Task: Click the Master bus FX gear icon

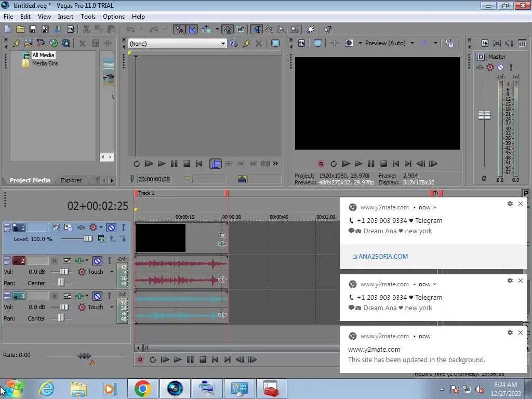Action: (x=490, y=67)
